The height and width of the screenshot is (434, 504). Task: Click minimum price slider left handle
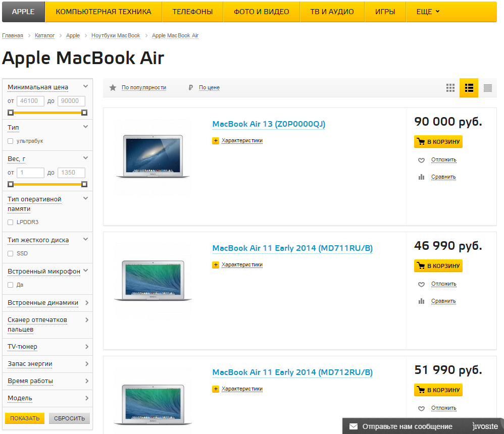[11, 113]
